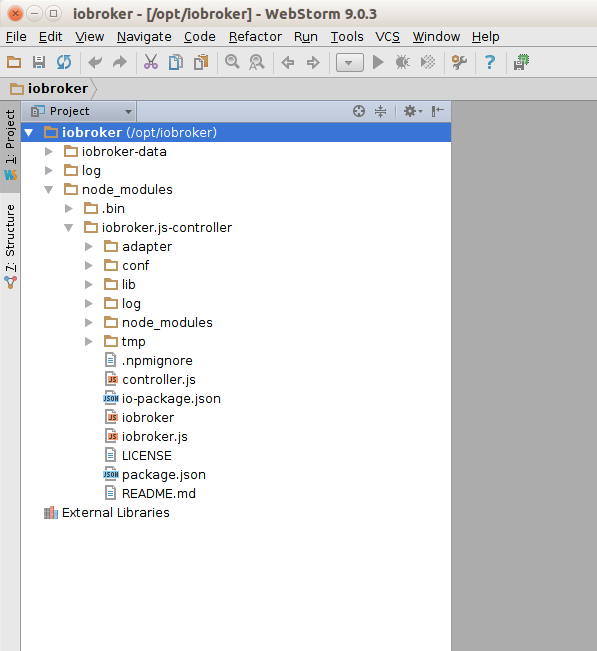Expand the iobroker-data folder arrow

49,152
